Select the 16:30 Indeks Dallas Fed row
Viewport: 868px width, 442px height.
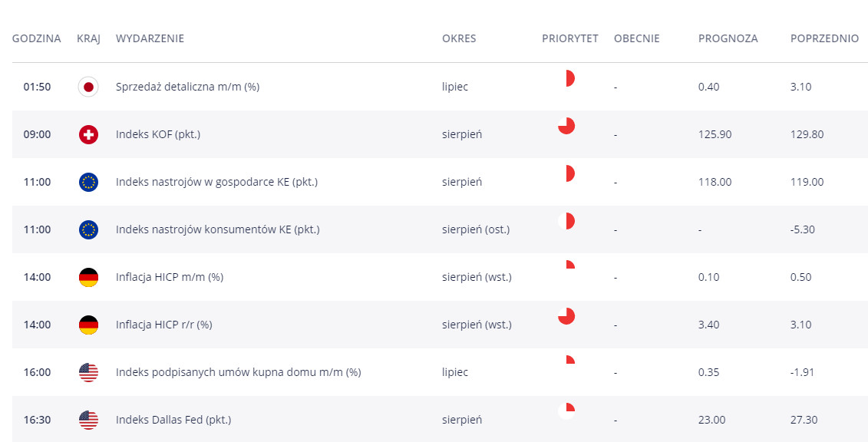tap(440, 419)
